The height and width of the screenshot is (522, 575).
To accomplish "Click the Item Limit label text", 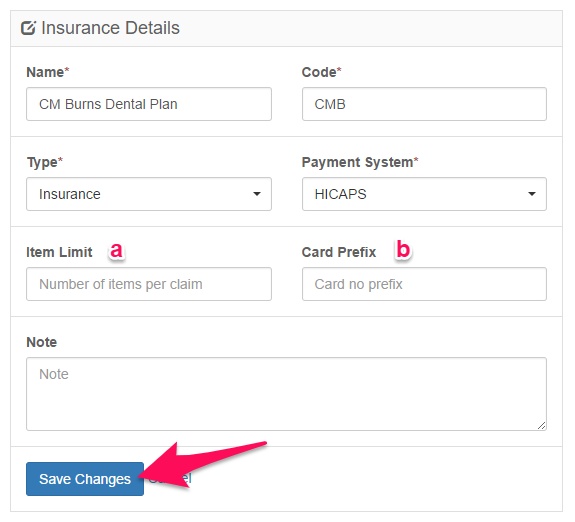I will [59, 252].
